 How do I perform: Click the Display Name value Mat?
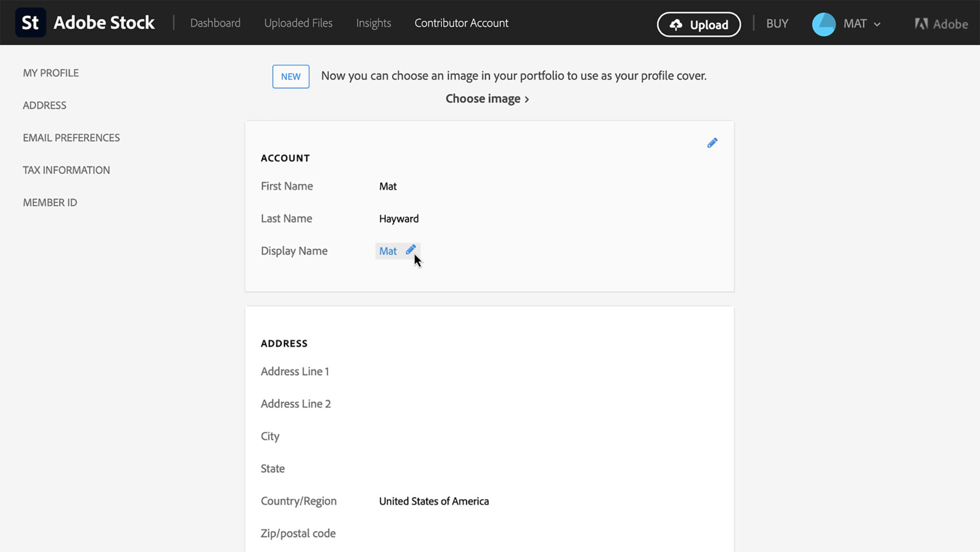(x=387, y=251)
